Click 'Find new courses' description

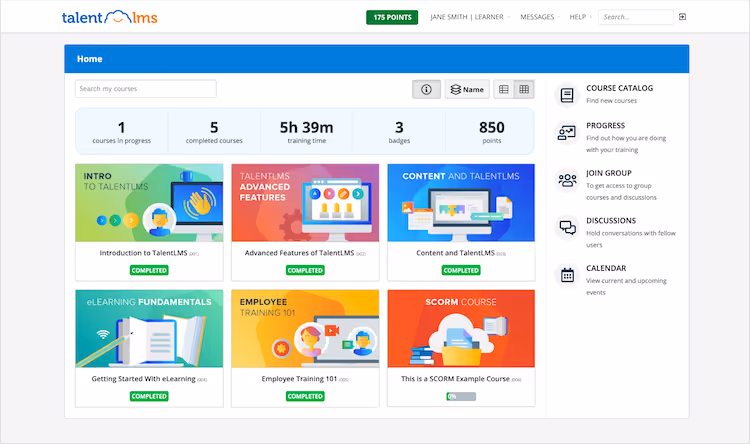tap(611, 101)
